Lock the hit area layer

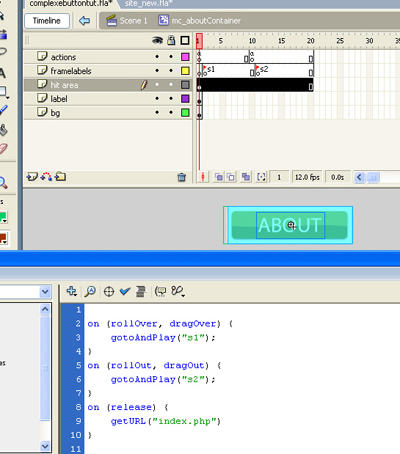[x=171, y=85]
